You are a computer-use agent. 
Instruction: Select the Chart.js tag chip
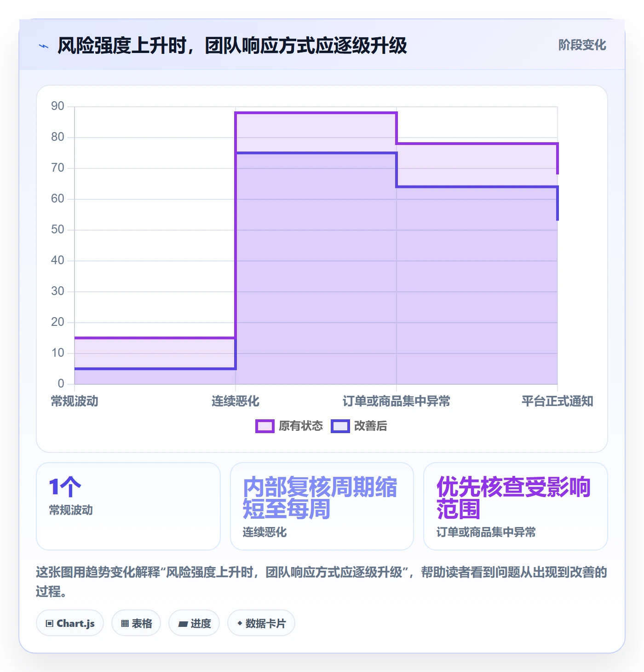pos(70,623)
